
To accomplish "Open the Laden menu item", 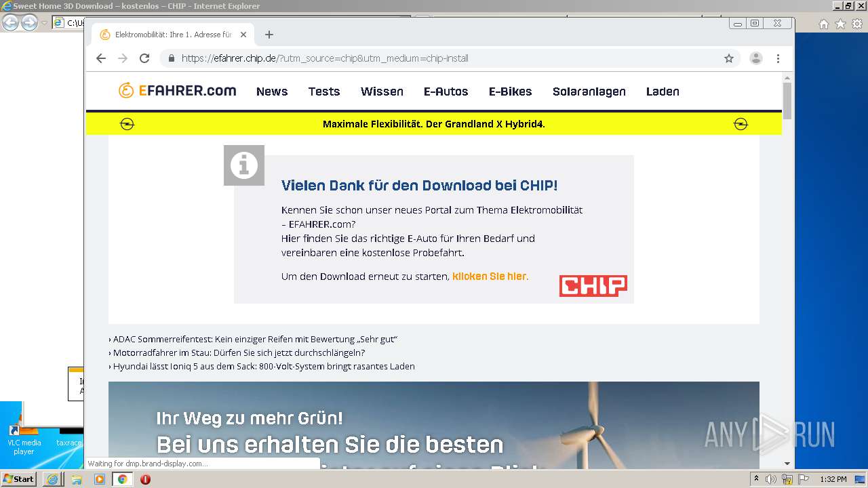I will click(x=663, y=91).
